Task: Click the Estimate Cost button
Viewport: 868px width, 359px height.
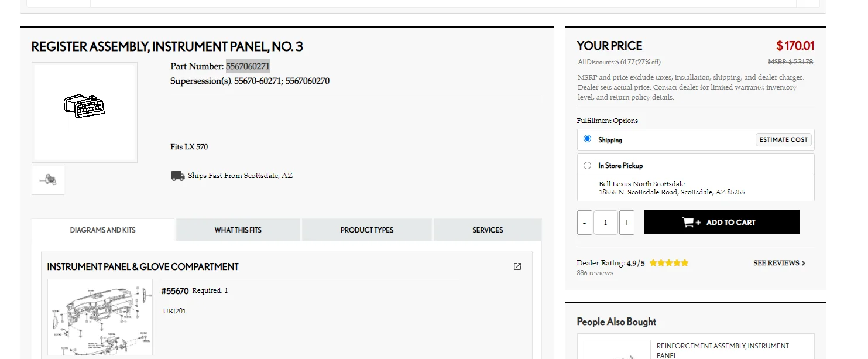Action: tap(783, 139)
